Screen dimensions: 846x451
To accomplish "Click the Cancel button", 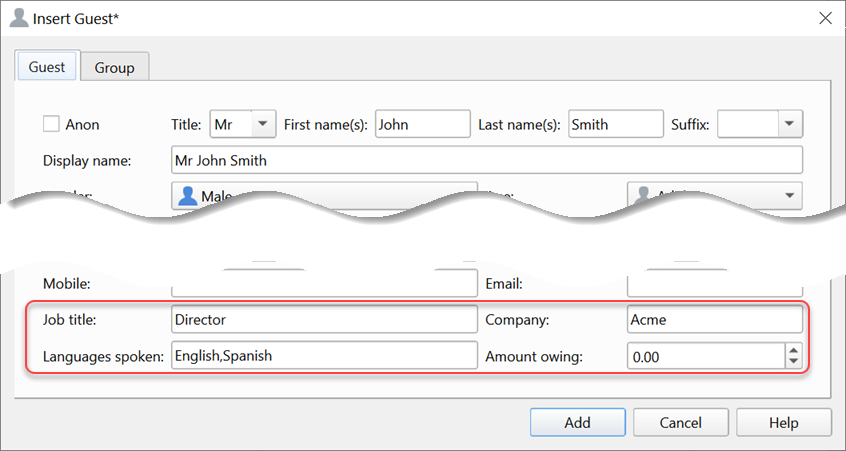I will [x=679, y=423].
